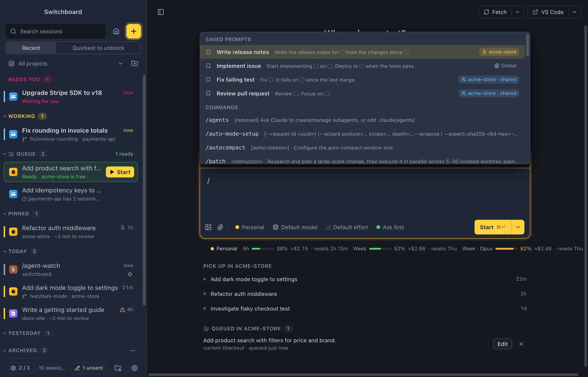Viewport: 588px width, 377px height.
Task: Select the Personal account indicator in composer
Action: click(x=249, y=227)
